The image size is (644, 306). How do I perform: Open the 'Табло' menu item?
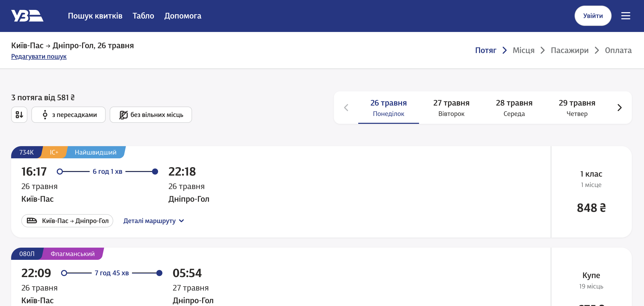pyautogui.click(x=143, y=16)
